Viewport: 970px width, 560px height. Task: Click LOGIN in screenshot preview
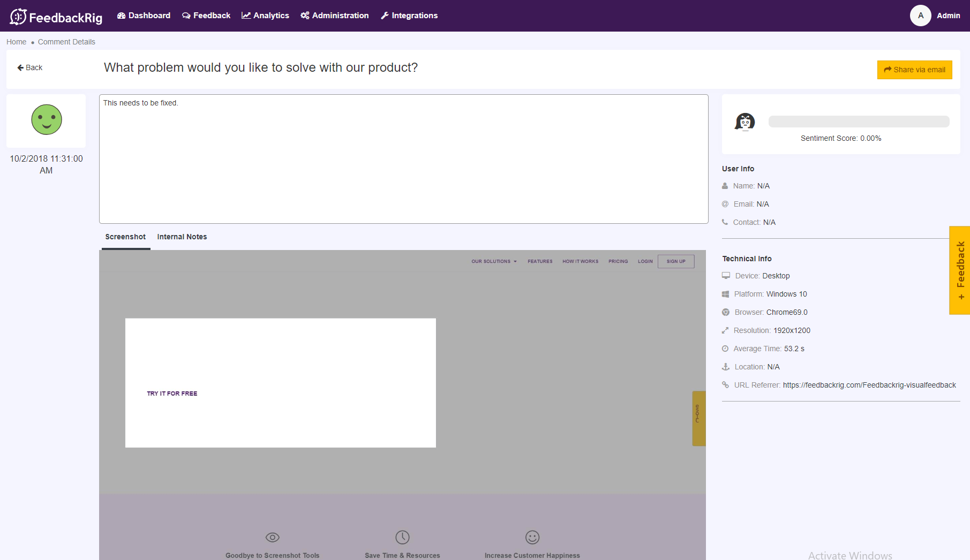[645, 261]
